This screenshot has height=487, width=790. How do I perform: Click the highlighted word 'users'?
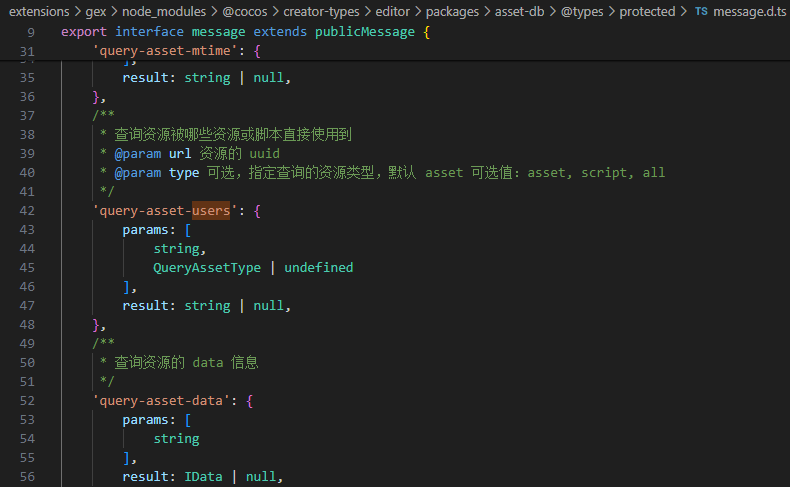(x=211, y=211)
